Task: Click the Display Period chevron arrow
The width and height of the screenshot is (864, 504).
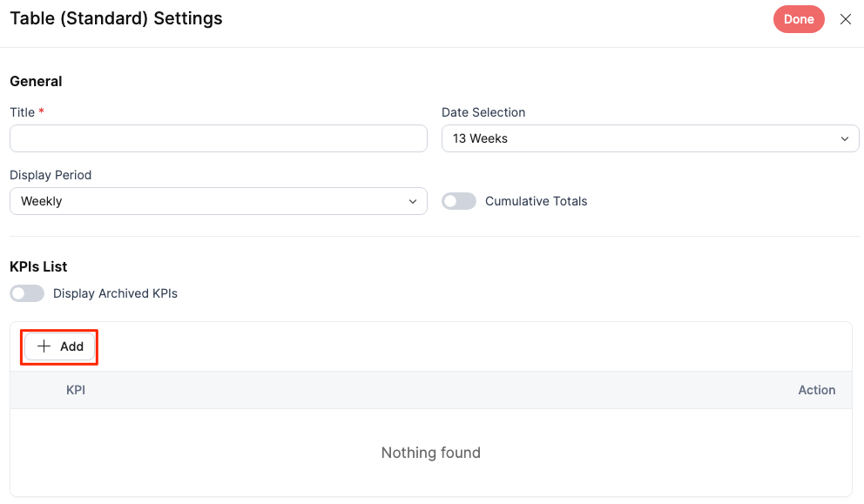Action: click(412, 202)
